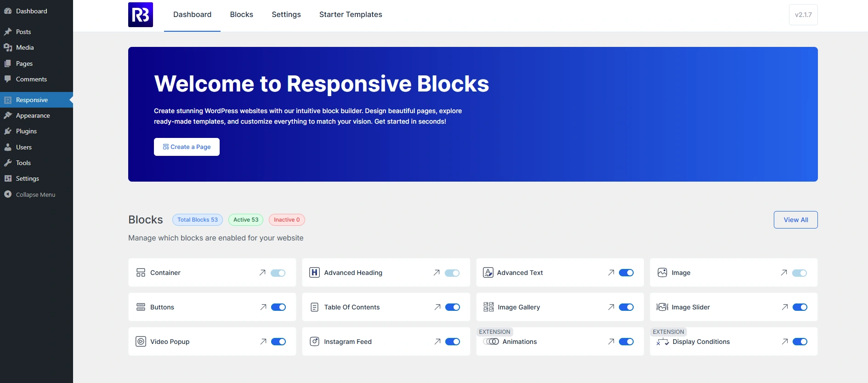Click the Responsive Blocks RB logo
The width and height of the screenshot is (868, 383).
pos(141,15)
